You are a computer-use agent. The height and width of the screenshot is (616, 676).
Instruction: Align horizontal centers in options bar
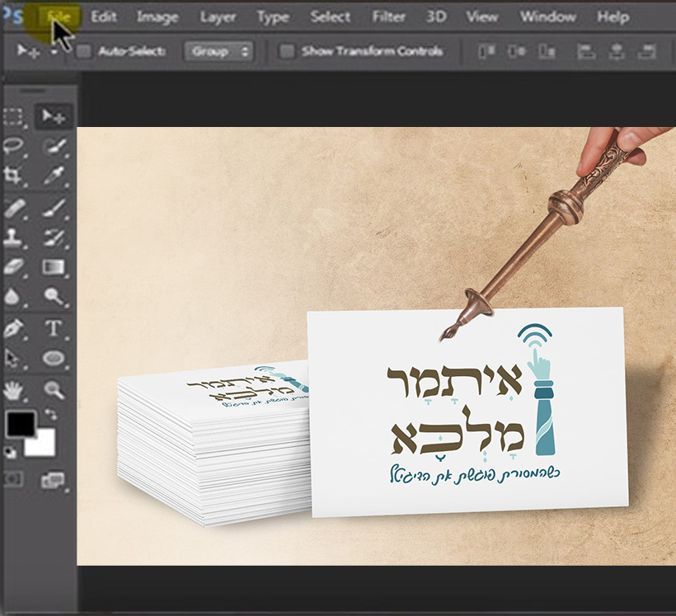617,52
